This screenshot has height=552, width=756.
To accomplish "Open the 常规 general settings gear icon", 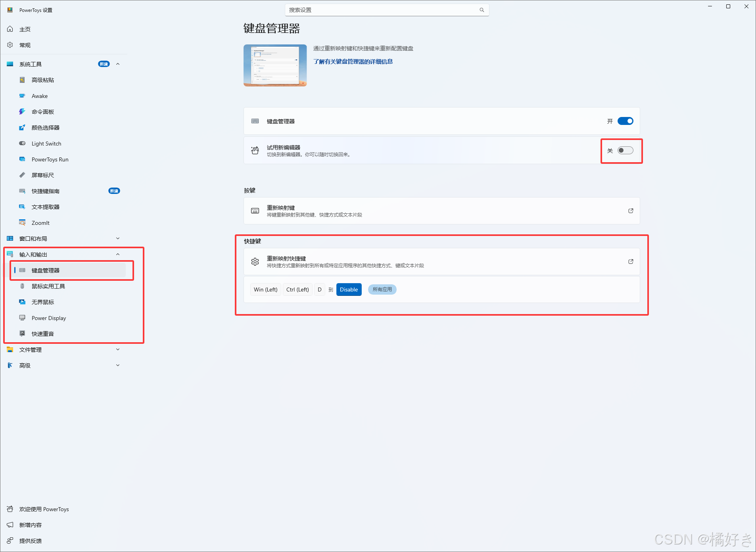I will [x=10, y=45].
